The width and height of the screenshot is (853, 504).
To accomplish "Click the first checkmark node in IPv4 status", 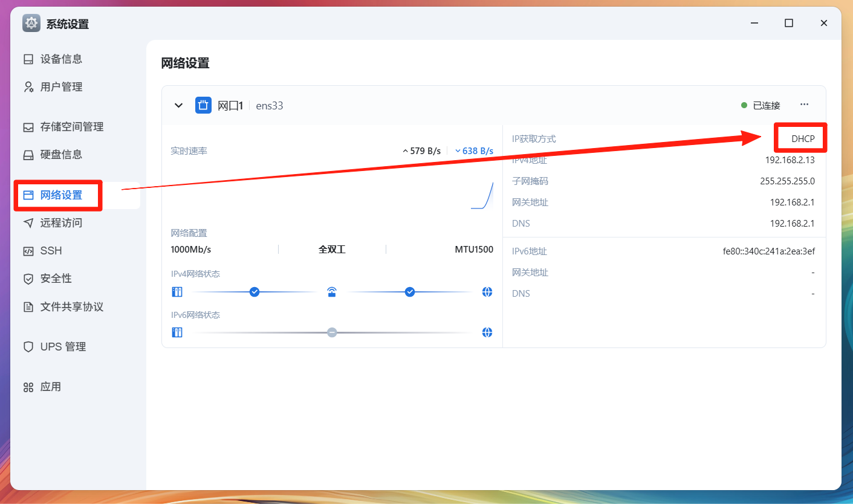I will tap(255, 292).
